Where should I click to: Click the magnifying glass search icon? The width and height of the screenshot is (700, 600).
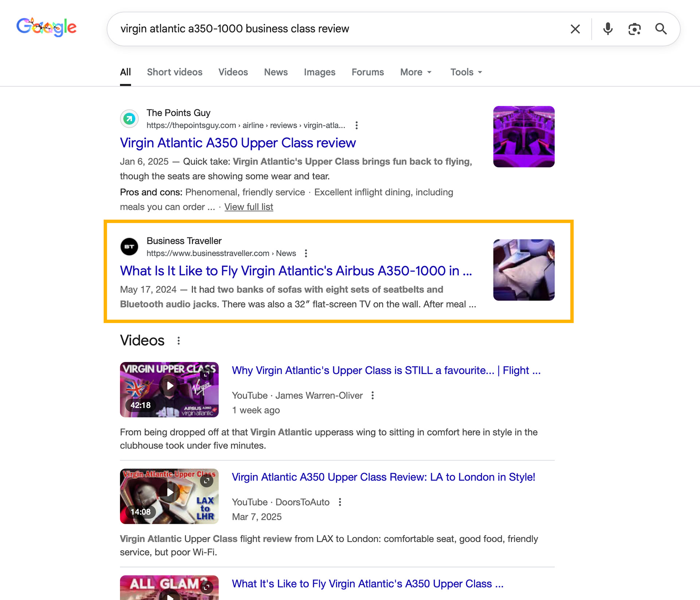661,29
